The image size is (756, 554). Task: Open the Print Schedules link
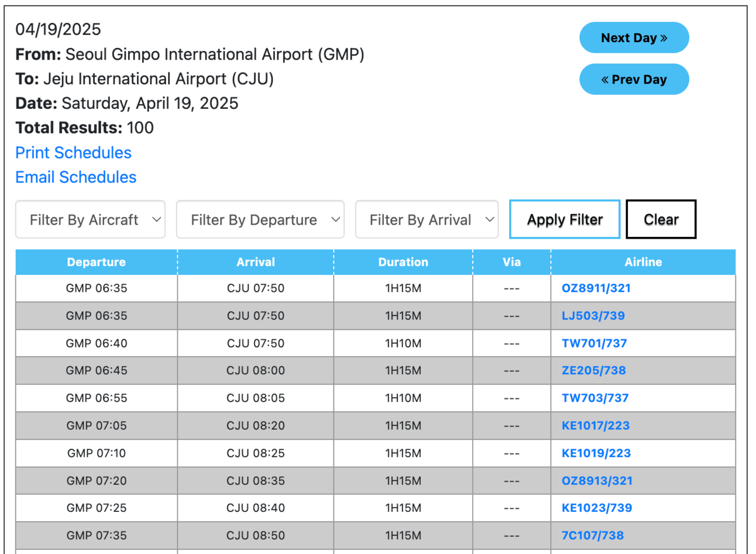tap(73, 153)
